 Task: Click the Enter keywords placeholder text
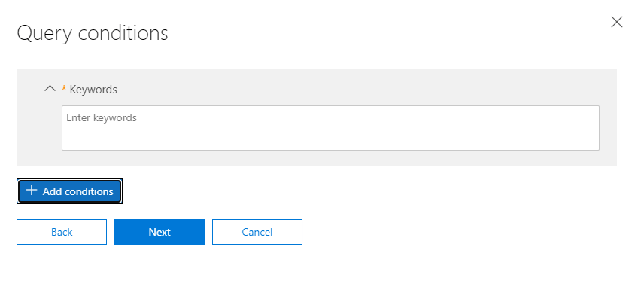click(102, 118)
